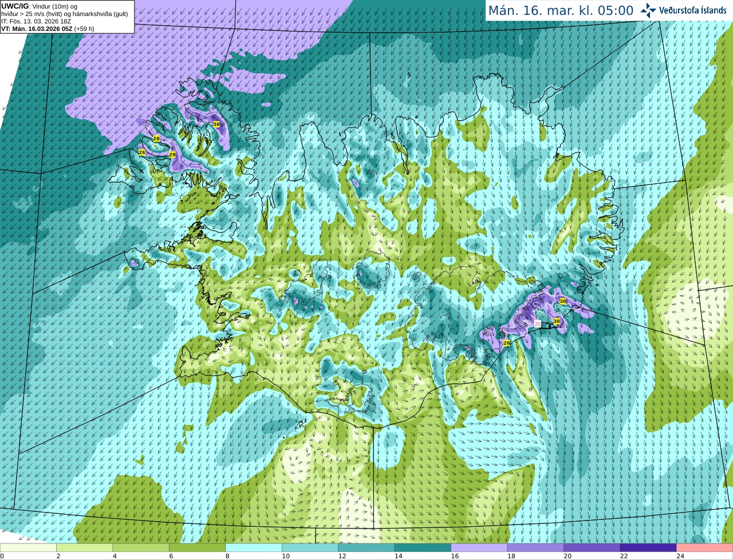Click the legend scale label '12'
This screenshot has width=733, height=560.
[x=342, y=556]
